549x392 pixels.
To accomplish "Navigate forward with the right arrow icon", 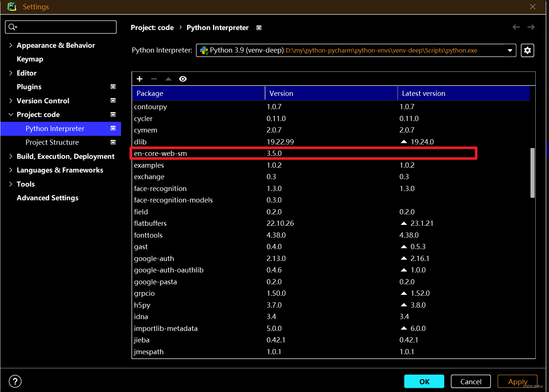I will coord(531,27).
